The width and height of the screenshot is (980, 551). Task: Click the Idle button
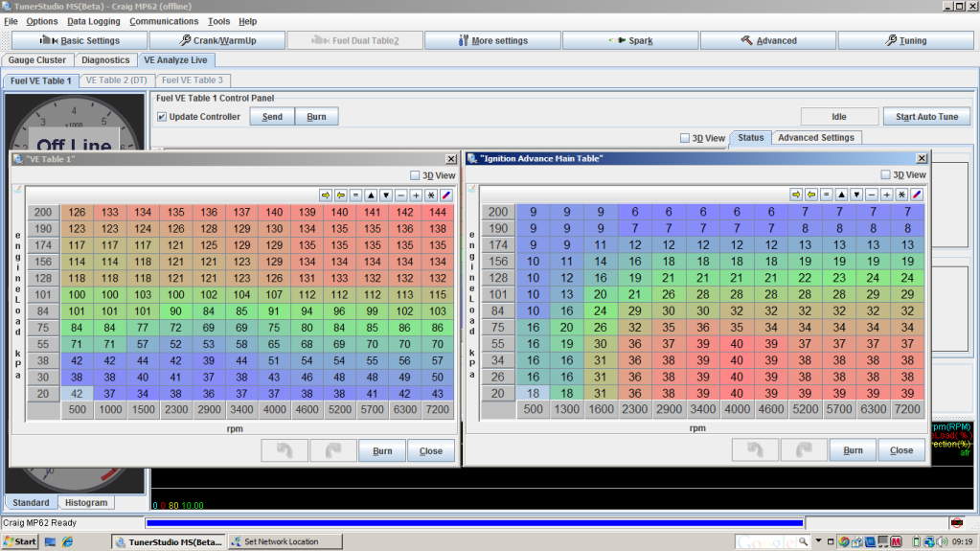pyautogui.click(x=839, y=117)
